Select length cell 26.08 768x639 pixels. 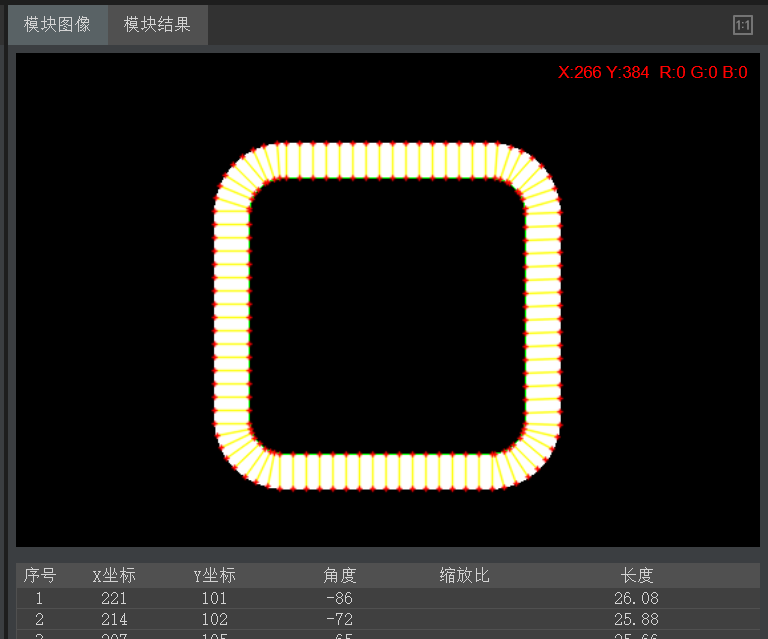pos(637,598)
